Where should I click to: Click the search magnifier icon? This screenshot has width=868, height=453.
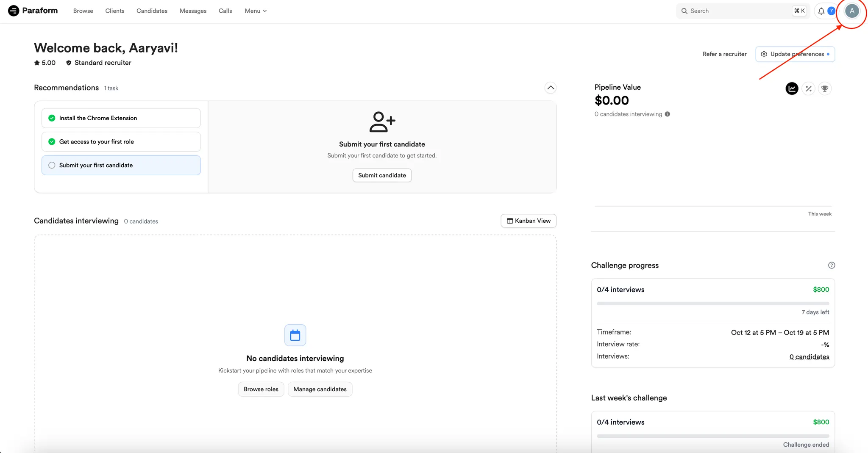[x=684, y=11]
